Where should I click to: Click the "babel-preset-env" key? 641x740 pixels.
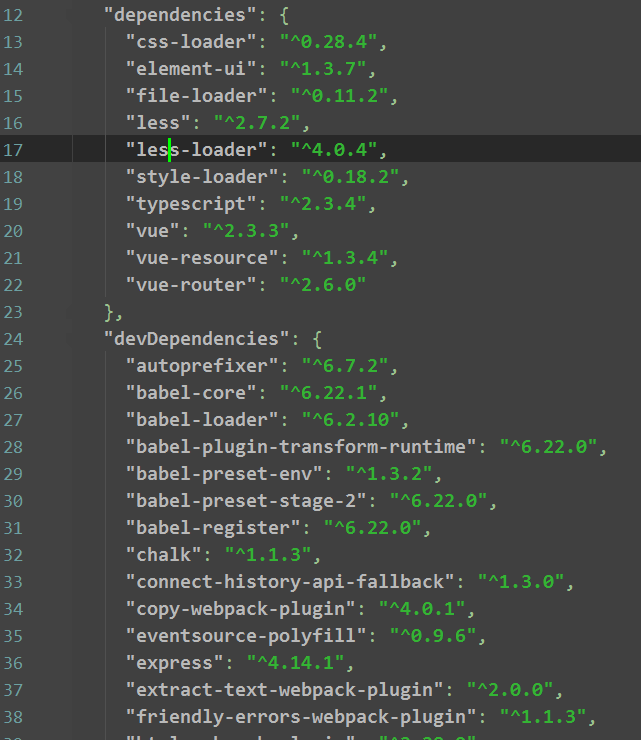tap(224, 473)
